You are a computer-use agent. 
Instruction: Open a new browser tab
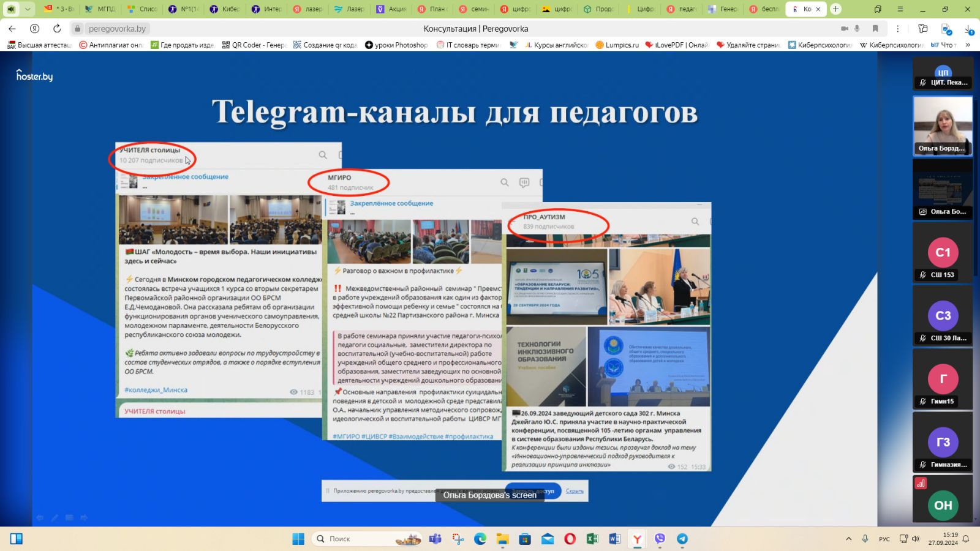point(835,9)
